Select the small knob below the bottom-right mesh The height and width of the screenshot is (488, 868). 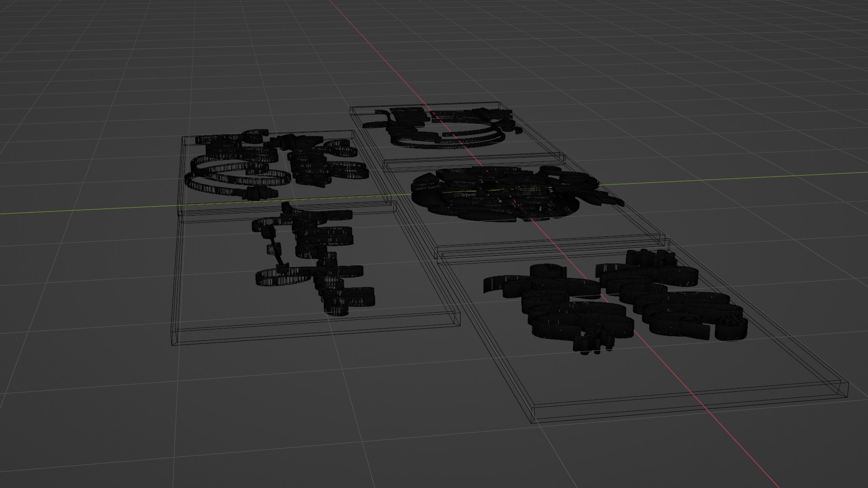(588, 343)
